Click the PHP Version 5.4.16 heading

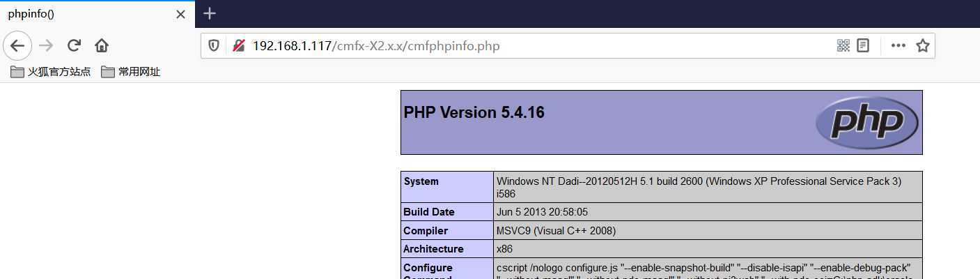tap(474, 113)
